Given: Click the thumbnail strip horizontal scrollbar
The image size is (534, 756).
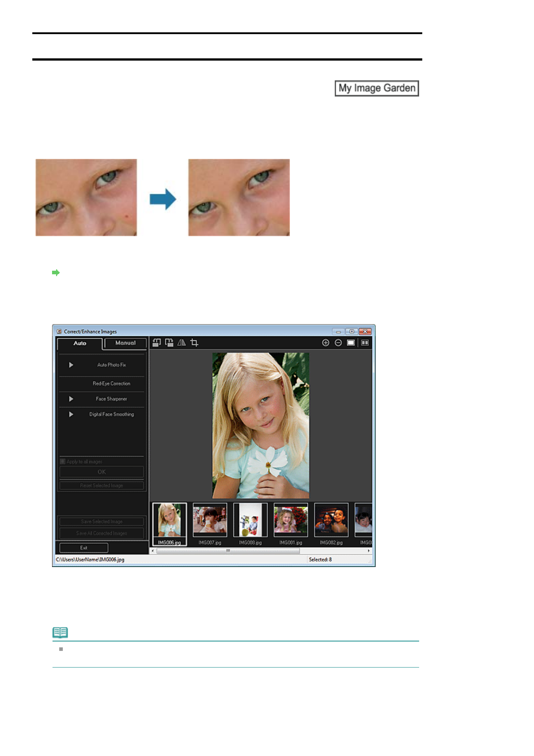Looking at the screenshot, I should pyautogui.click(x=228, y=550).
